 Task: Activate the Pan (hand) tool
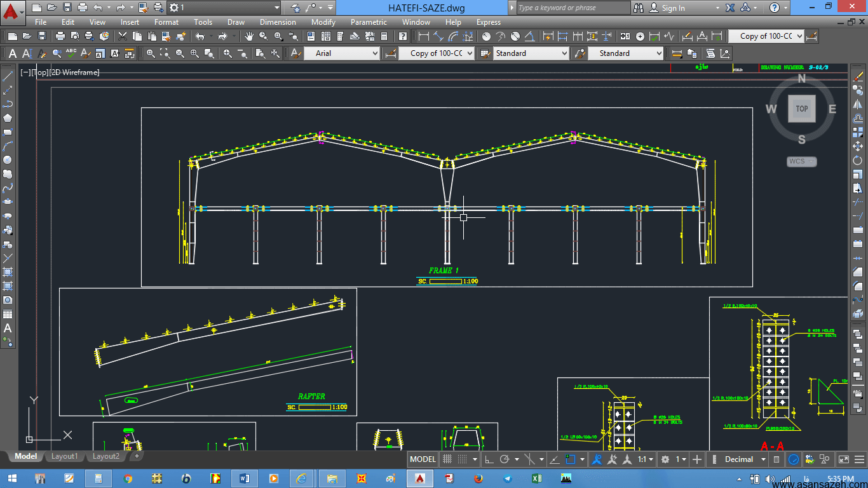tap(248, 36)
